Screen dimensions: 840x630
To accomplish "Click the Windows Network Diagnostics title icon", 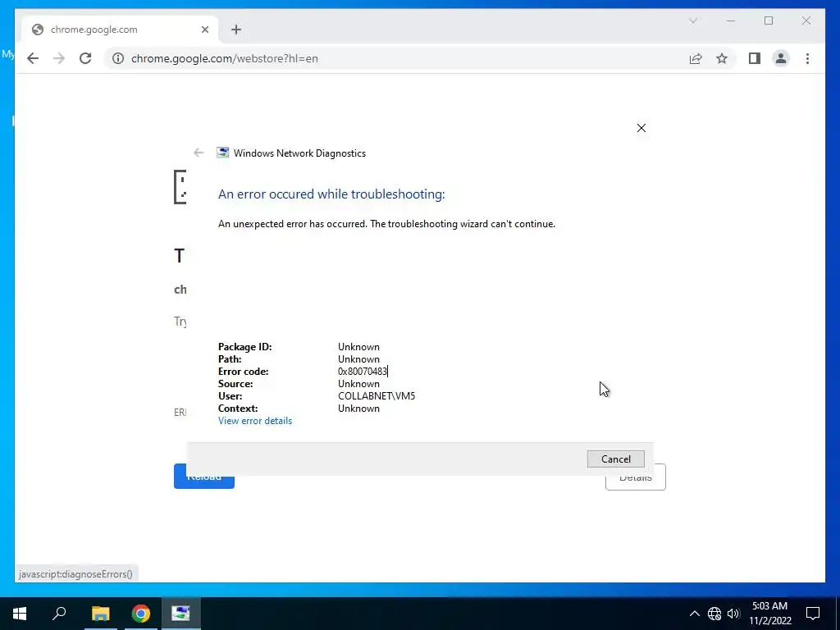I will coord(222,153).
